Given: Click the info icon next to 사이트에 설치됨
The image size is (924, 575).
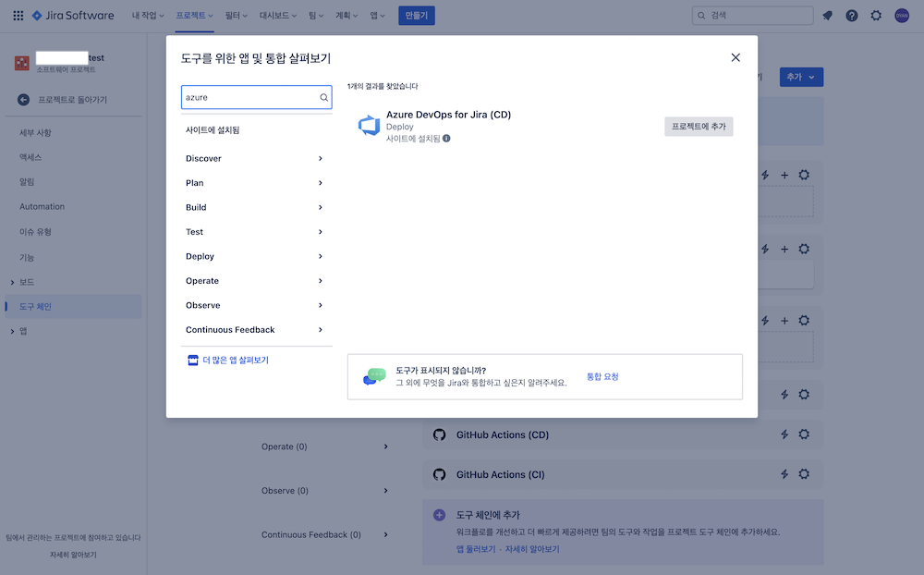Looking at the screenshot, I should coord(446,139).
